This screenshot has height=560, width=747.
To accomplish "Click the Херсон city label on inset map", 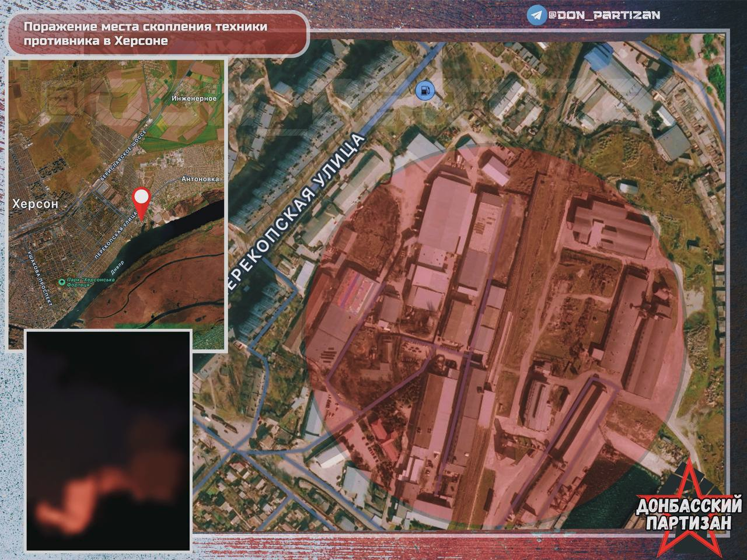I will click(36, 204).
